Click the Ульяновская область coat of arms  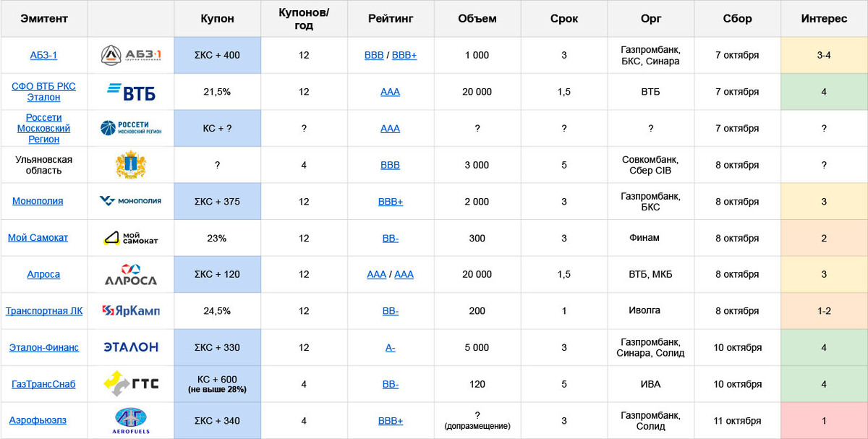click(x=131, y=165)
